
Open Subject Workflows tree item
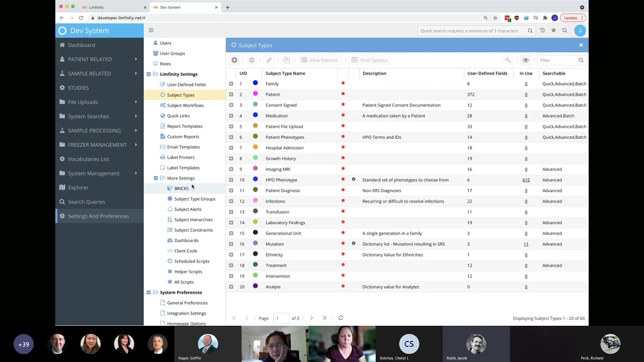(185, 105)
